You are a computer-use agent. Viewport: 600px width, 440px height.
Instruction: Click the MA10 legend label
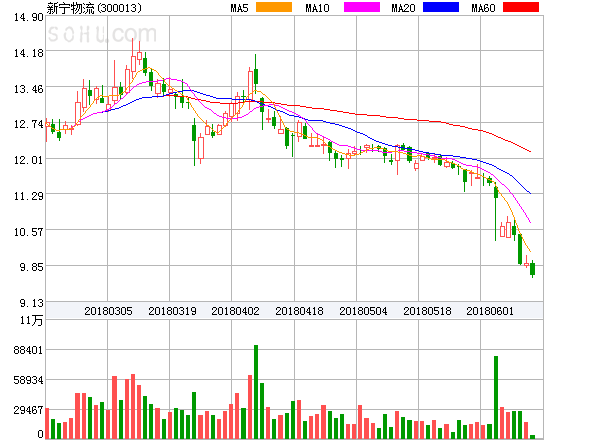pyautogui.click(x=317, y=8)
